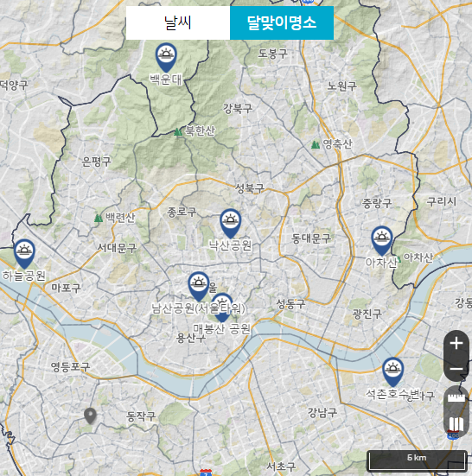Click the 하늘공원 marker name label
Viewport: 472px width, 476px height.
point(24,276)
